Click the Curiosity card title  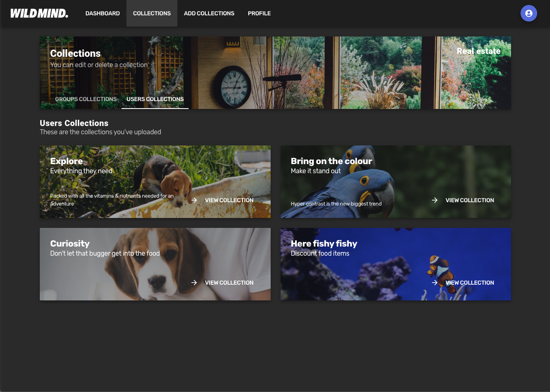[70, 244]
